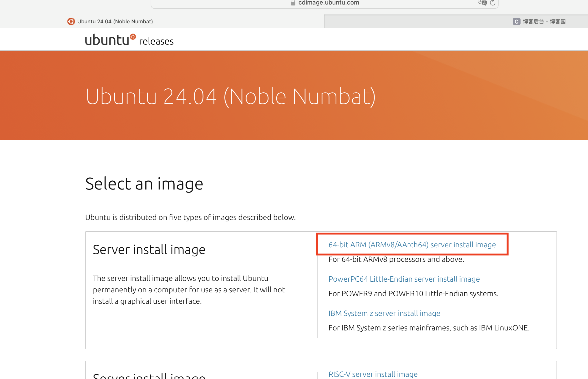Image resolution: width=588 pixels, height=379 pixels.
Task: Click the reload page icon
Action: coord(492,3)
